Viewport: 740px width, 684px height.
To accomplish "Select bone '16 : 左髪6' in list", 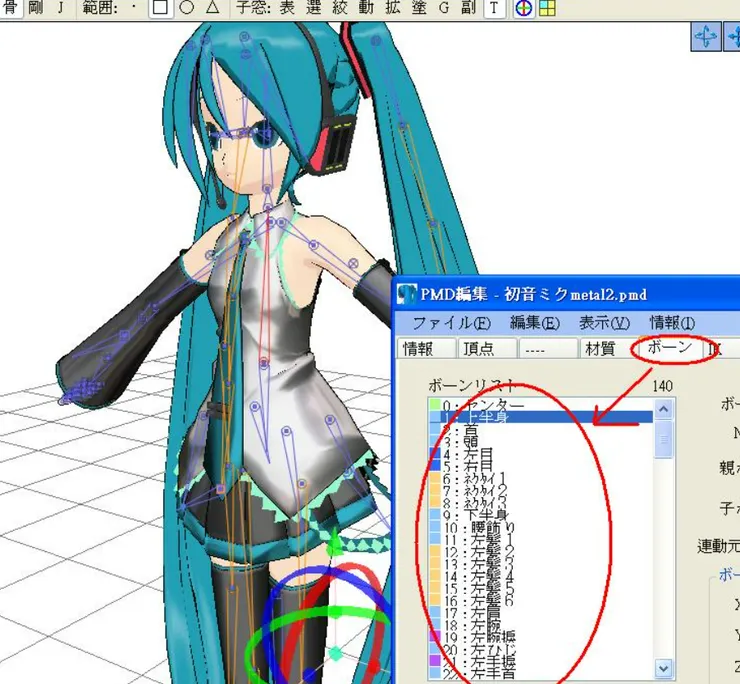I will (541, 601).
